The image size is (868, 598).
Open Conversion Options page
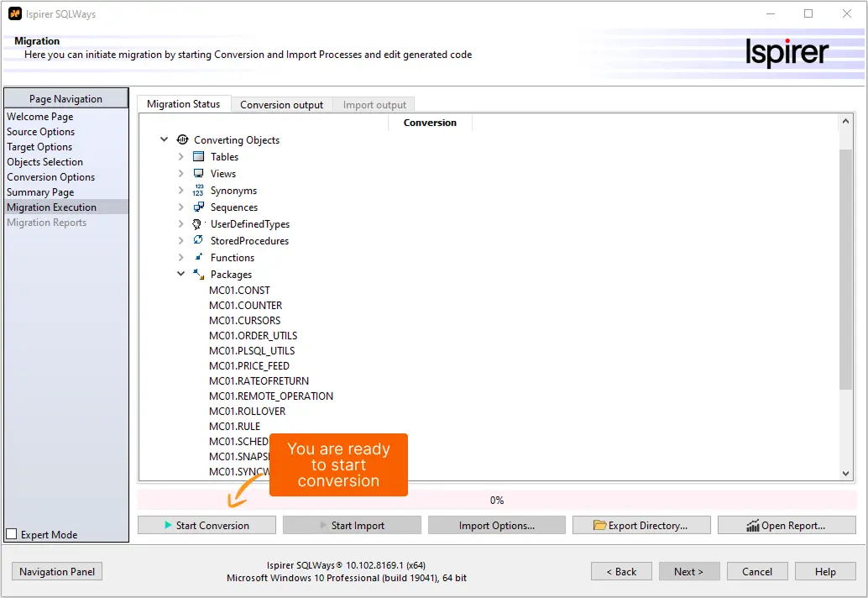pos(50,177)
